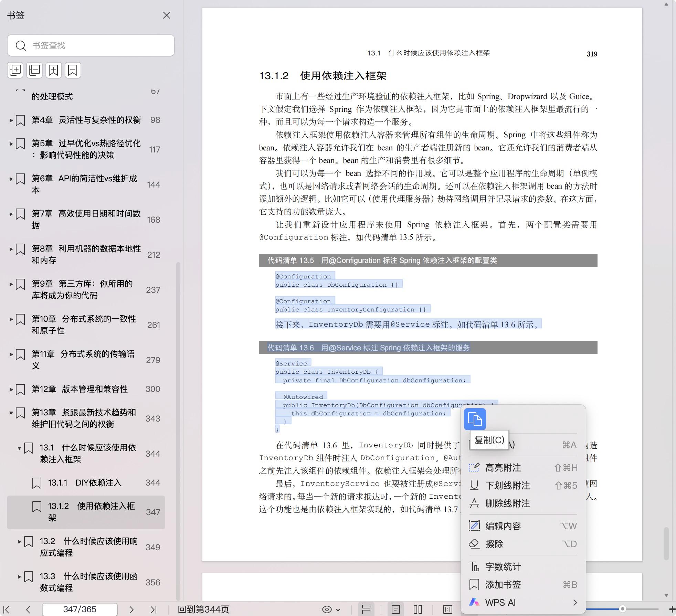Click expand all bookmarks icon
The height and width of the screenshot is (616, 676).
pos(15,70)
